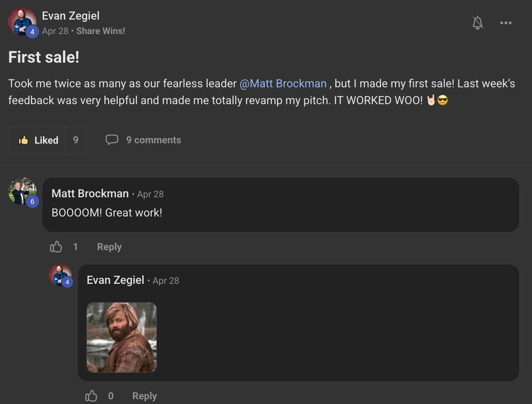This screenshot has width=532, height=404.
Task: Reply to Matt Brockman's comment
Action: tap(109, 247)
